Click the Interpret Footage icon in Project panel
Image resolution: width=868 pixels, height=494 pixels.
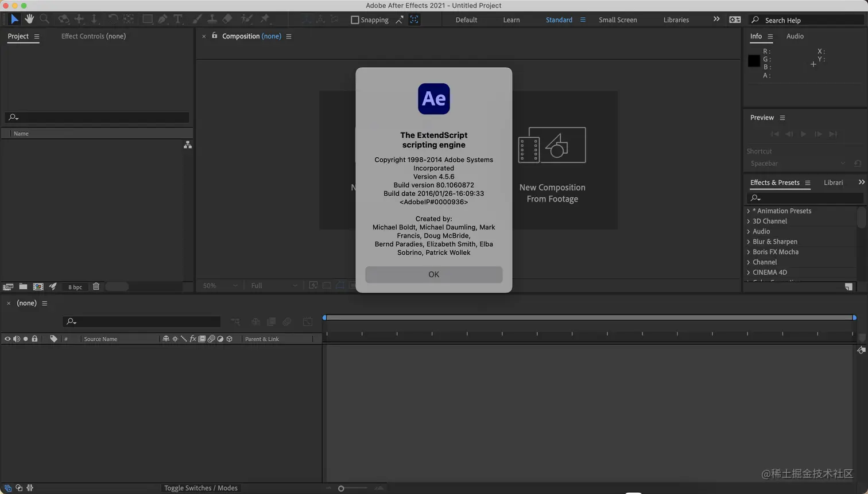8,286
